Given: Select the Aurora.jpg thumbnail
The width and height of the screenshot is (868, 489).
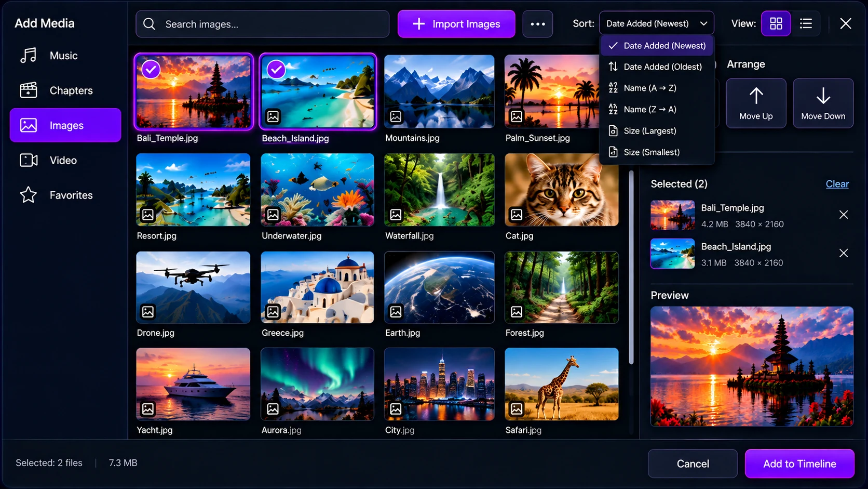Looking at the screenshot, I should point(317,384).
